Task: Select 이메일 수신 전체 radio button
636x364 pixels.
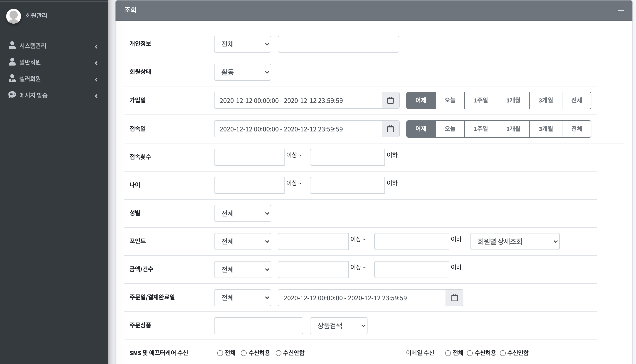Action: [448, 353]
